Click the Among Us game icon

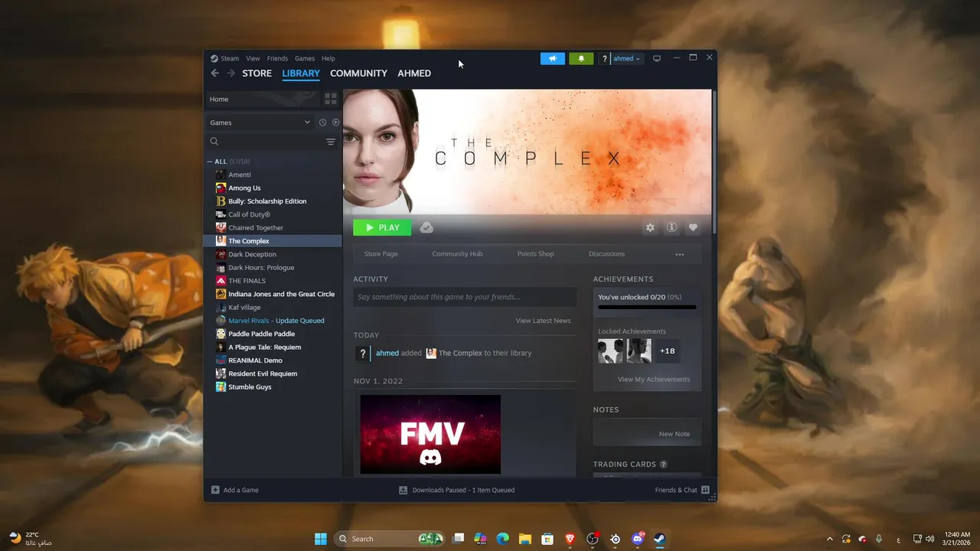[x=220, y=187]
